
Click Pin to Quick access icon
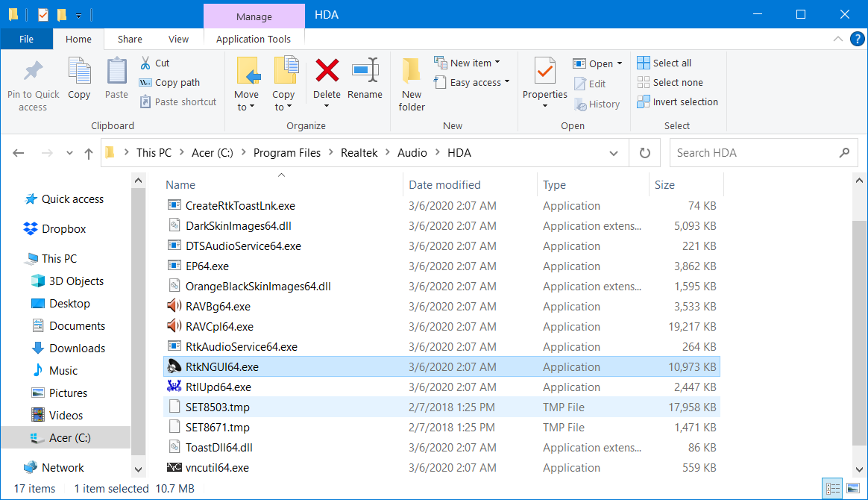[33, 72]
